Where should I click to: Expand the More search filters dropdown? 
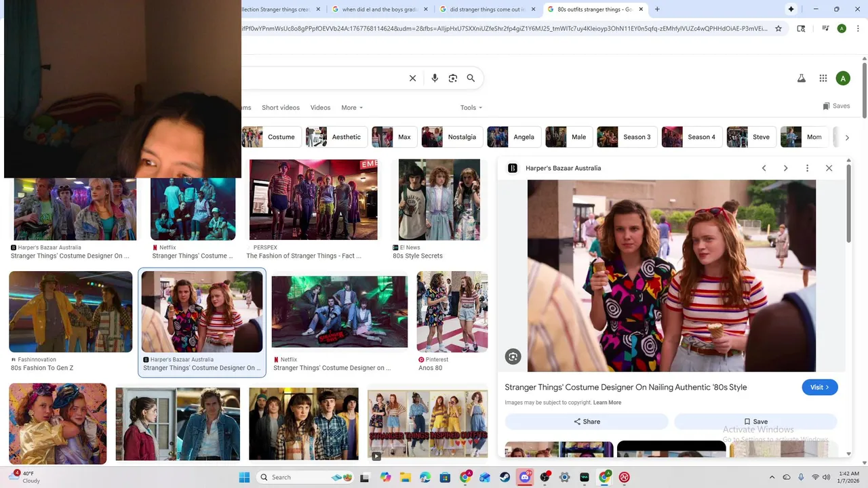[352, 108]
